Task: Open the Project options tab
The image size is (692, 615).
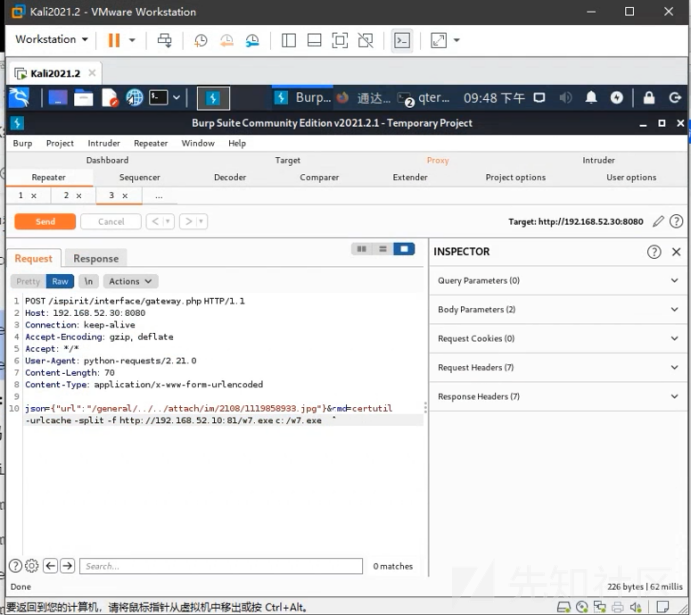Action: pos(515,177)
